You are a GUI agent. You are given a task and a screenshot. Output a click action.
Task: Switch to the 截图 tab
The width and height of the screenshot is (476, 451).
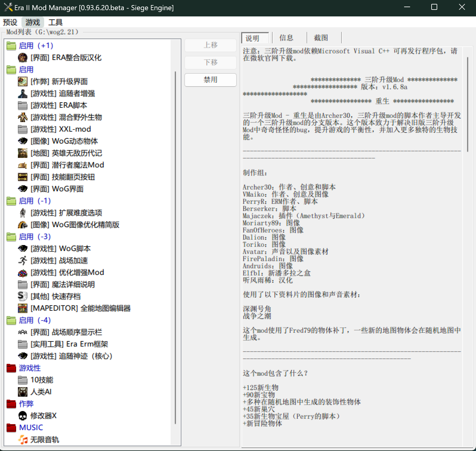321,38
